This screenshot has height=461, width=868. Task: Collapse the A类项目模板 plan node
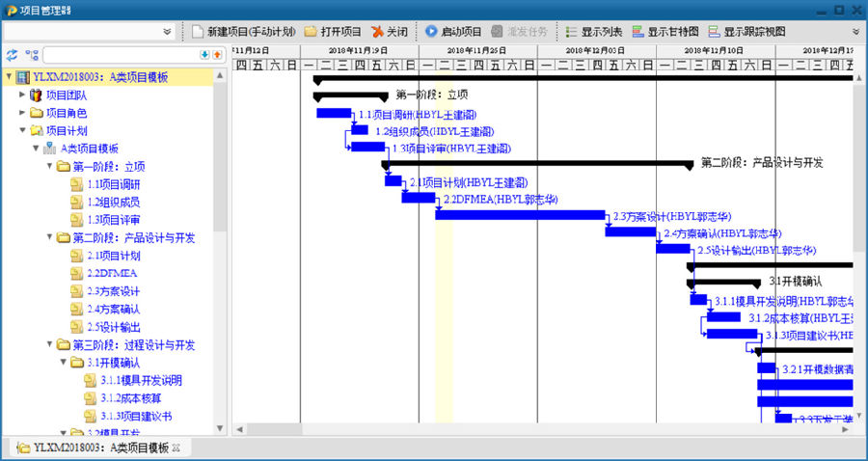pyautogui.click(x=36, y=149)
